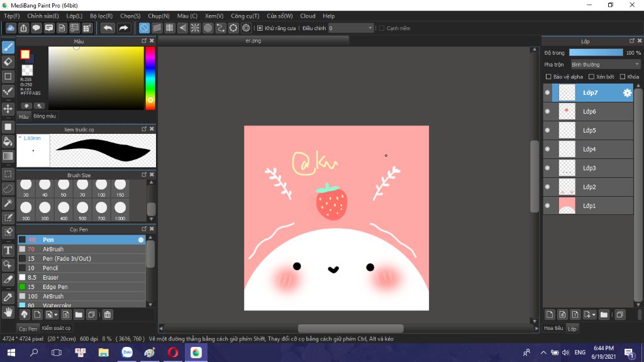This screenshot has width=644, height=362.
Task: Enable the concentric circle snap guide
Action: pos(208,28)
